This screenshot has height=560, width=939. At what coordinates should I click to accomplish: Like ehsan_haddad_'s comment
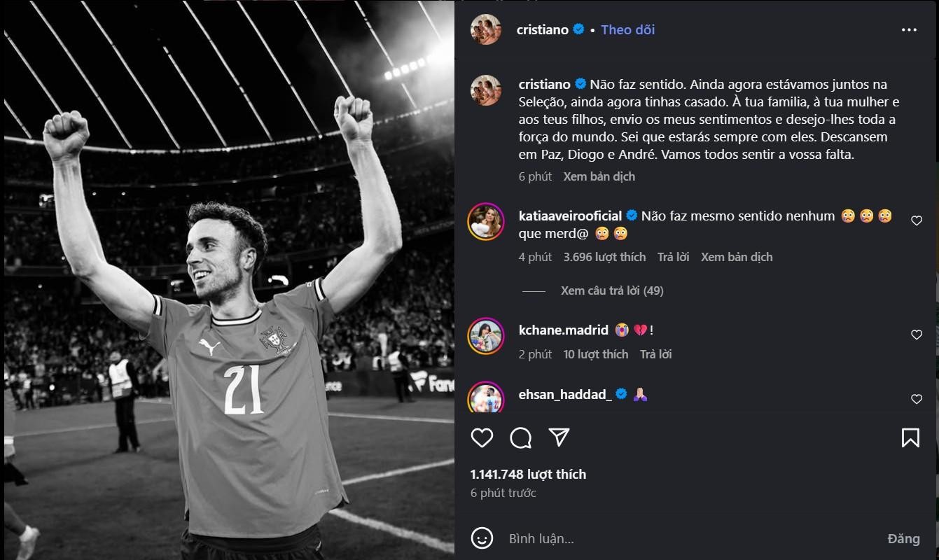(917, 400)
